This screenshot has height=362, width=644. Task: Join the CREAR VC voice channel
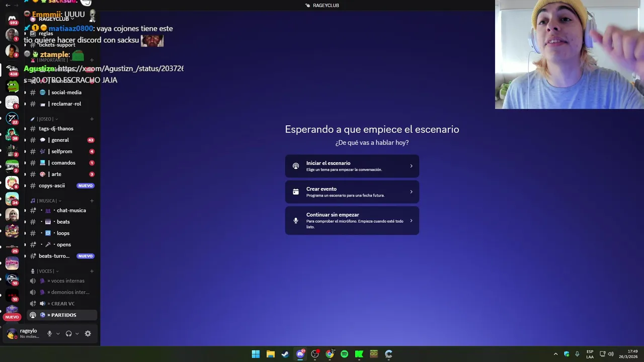(x=62, y=304)
